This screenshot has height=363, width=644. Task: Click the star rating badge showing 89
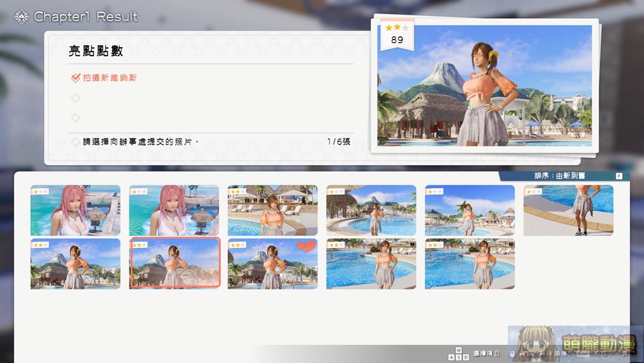(397, 35)
